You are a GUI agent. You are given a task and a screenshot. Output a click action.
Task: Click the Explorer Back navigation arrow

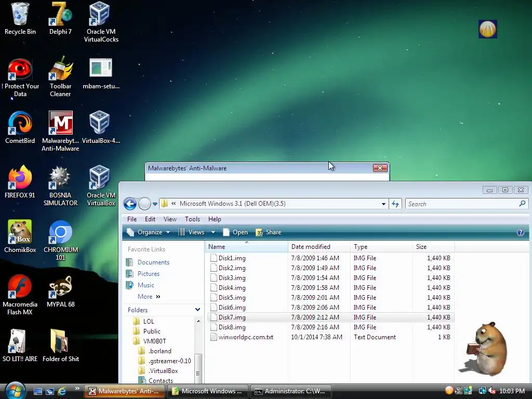click(130, 204)
